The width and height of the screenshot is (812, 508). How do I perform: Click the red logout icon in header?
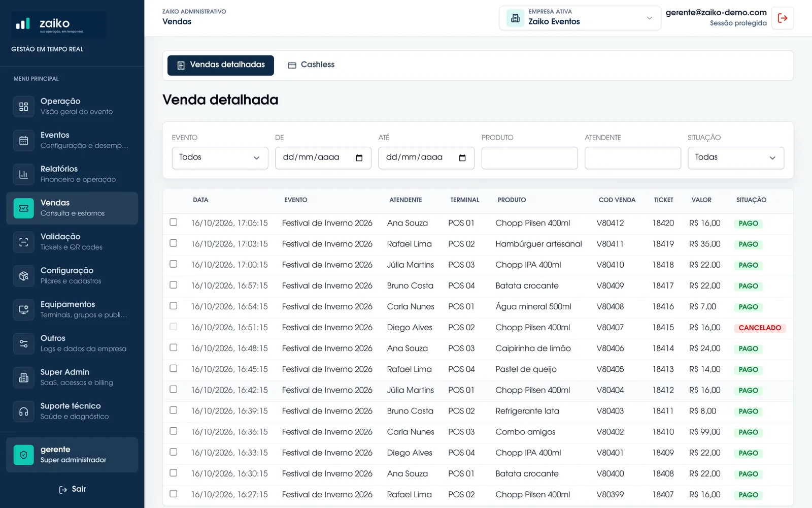pyautogui.click(x=783, y=18)
